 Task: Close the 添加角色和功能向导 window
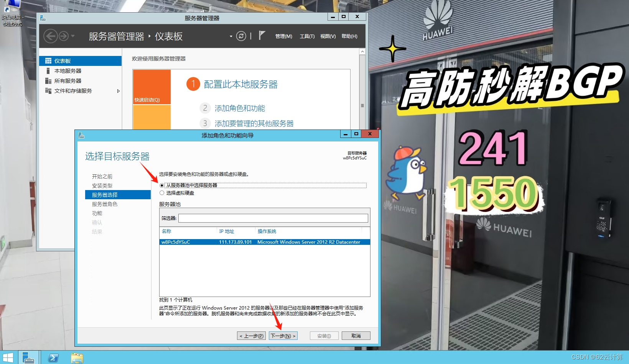click(370, 134)
